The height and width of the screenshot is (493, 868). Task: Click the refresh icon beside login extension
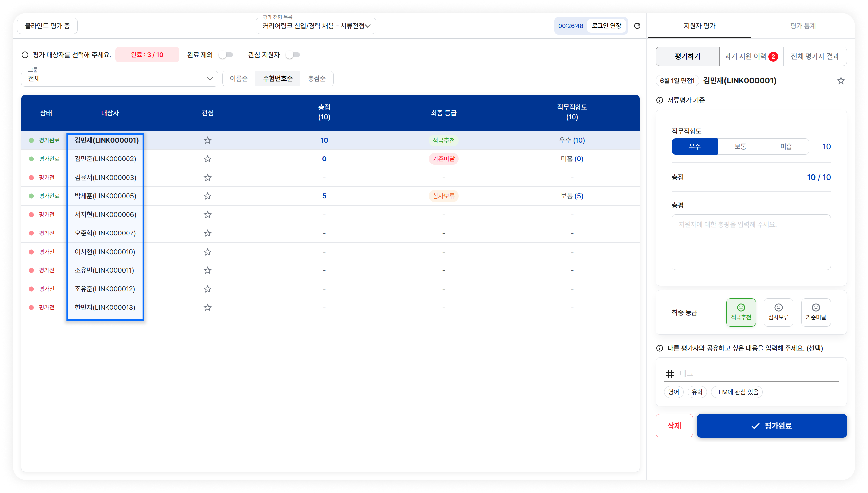[637, 26]
